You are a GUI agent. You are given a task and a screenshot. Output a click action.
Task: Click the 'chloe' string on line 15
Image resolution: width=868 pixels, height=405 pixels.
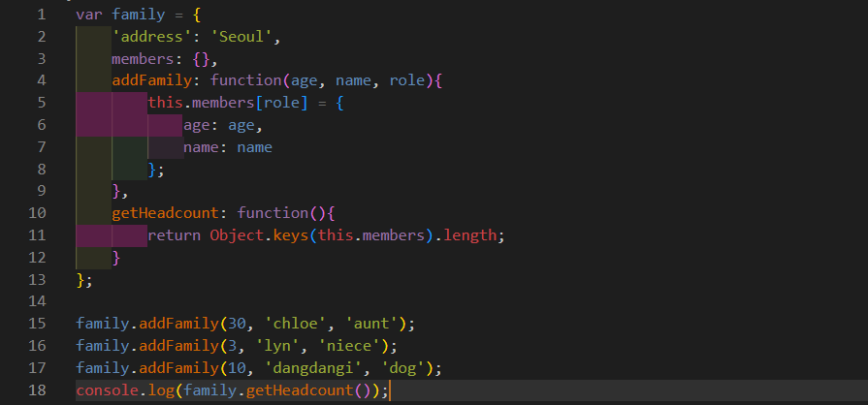coord(295,325)
